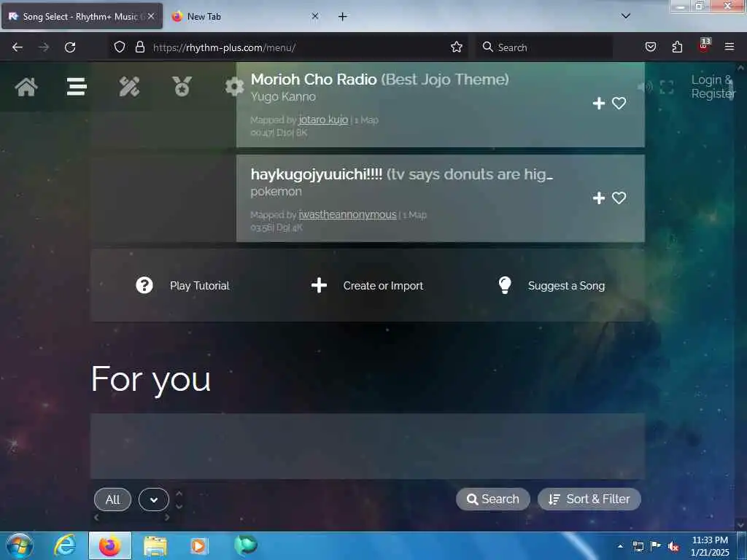Open the map editor tools icon
This screenshot has height=560, width=747.
[129, 87]
